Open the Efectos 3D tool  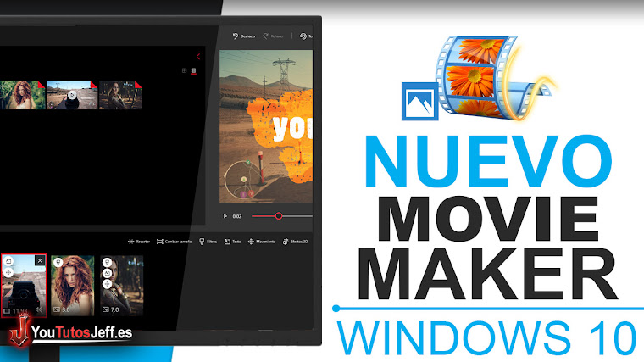point(295,242)
